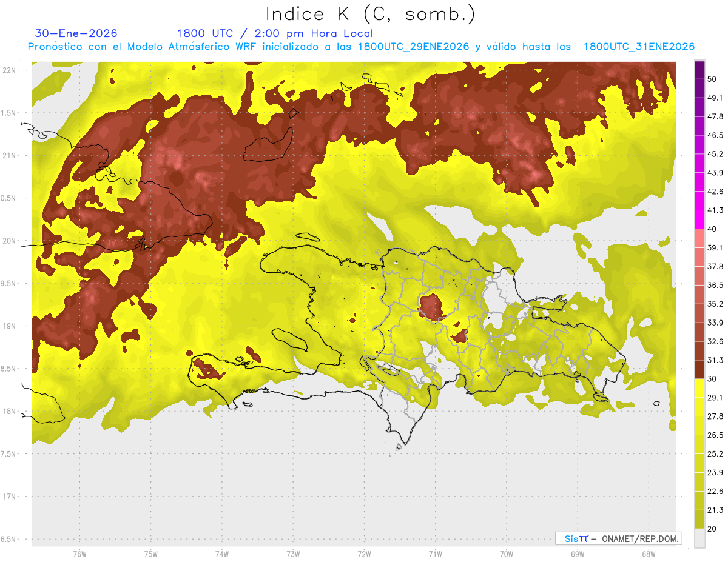Select the date label '30-Ene-2026'
Screen dimensions: 728x562
click(x=76, y=33)
